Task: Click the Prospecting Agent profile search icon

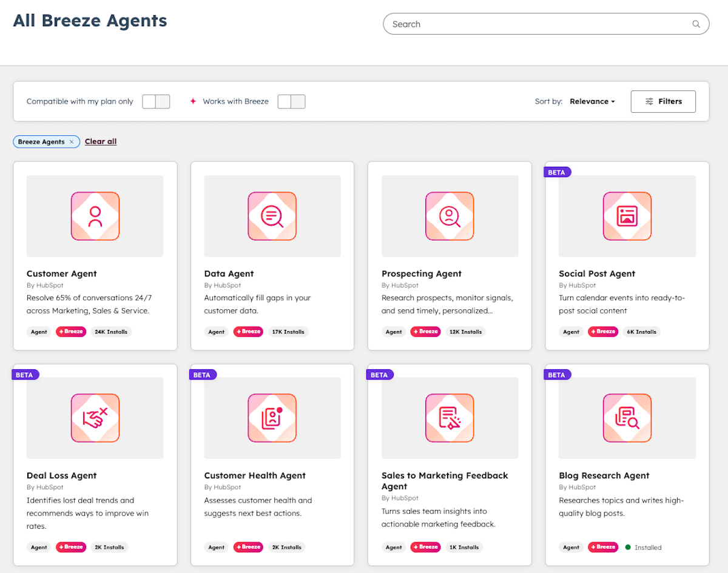Action: click(449, 215)
